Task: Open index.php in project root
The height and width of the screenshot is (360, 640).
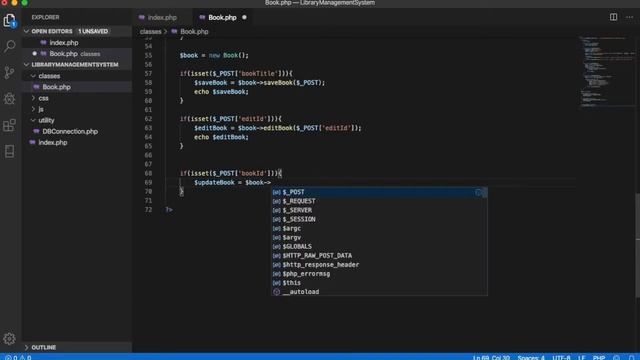Action: [x=53, y=142]
